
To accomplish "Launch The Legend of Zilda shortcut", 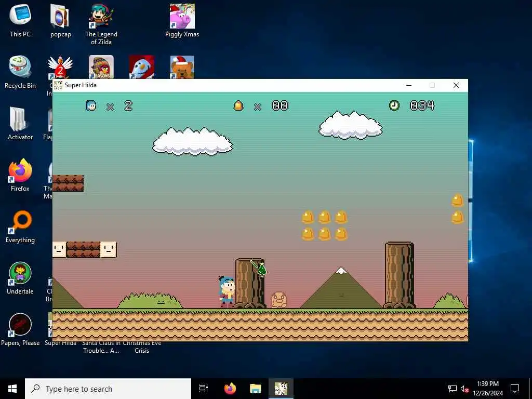I will [x=101, y=24].
